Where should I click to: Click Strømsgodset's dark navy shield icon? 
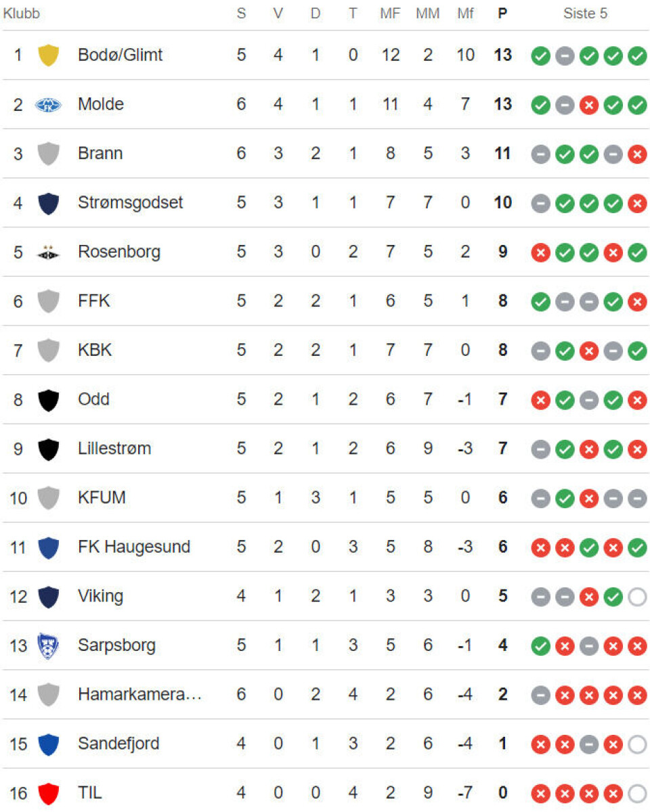click(x=48, y=203)
